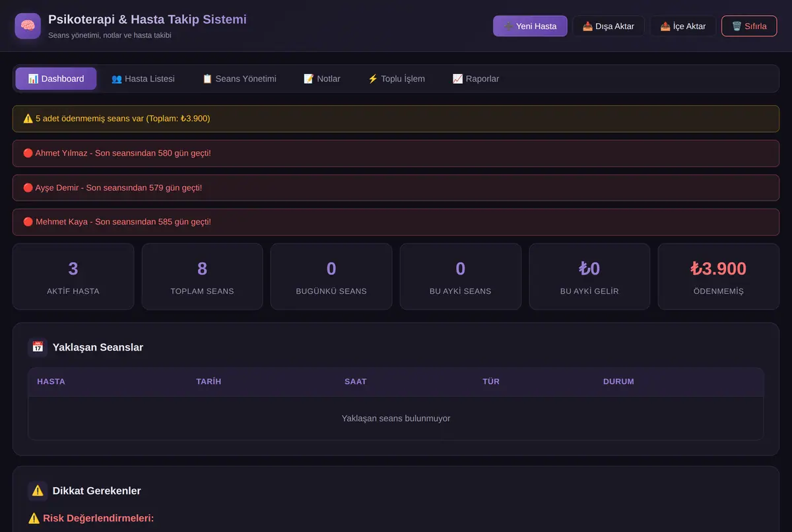792x532 pixels.
Task: Click the warning icon beside Dikkat Gerekenler
Action: coord(38,490)
